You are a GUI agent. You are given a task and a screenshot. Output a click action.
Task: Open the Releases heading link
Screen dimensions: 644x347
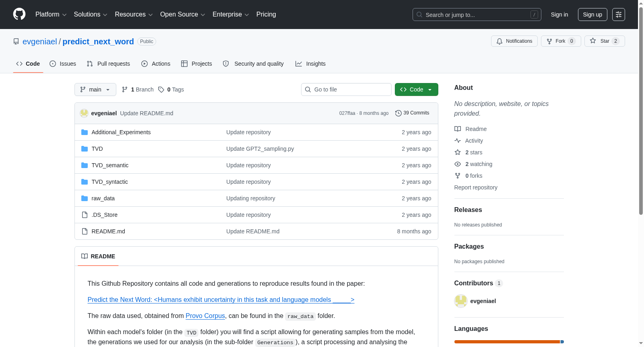pos(468,210)
